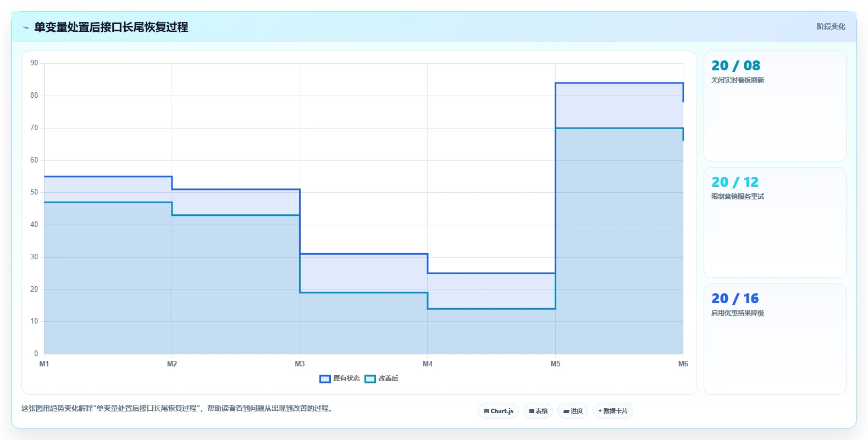Select the 表格 tag label

point(541,411)
